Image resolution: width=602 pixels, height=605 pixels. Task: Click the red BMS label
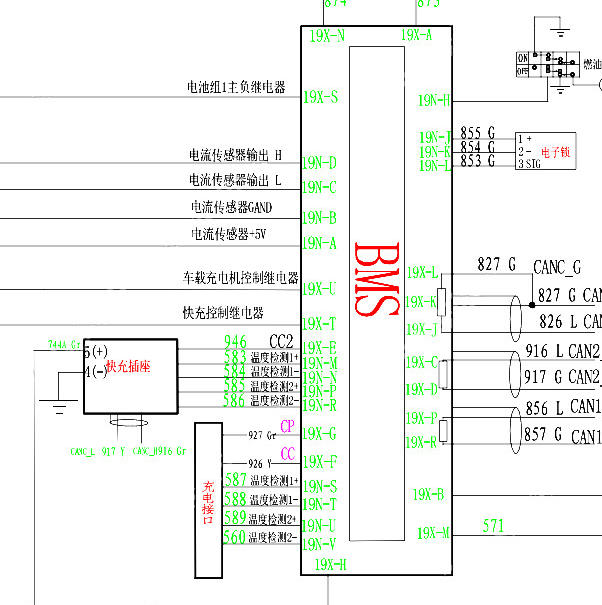tap(376, 279)
